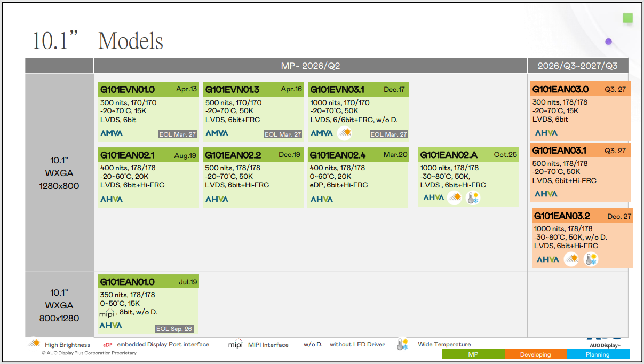Click the AHVA logo in the G101EAN03.0 card
The image size is (644, 364).
coord(546,132)
